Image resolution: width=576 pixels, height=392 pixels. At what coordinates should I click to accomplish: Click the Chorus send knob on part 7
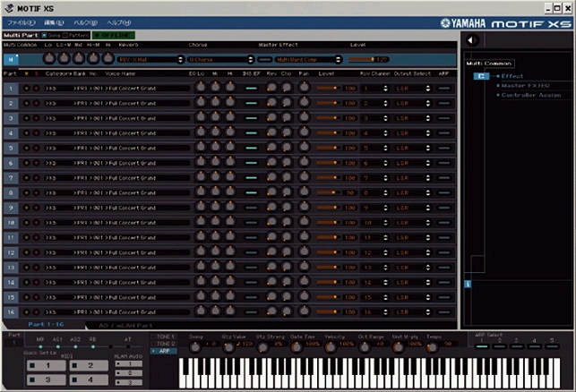click(x=287, y=177)
